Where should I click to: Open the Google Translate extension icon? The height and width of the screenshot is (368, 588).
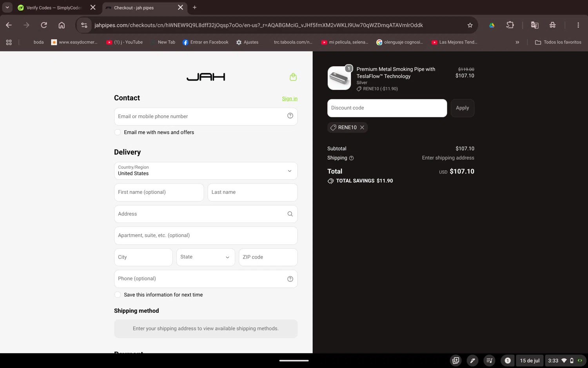(535, 25)
